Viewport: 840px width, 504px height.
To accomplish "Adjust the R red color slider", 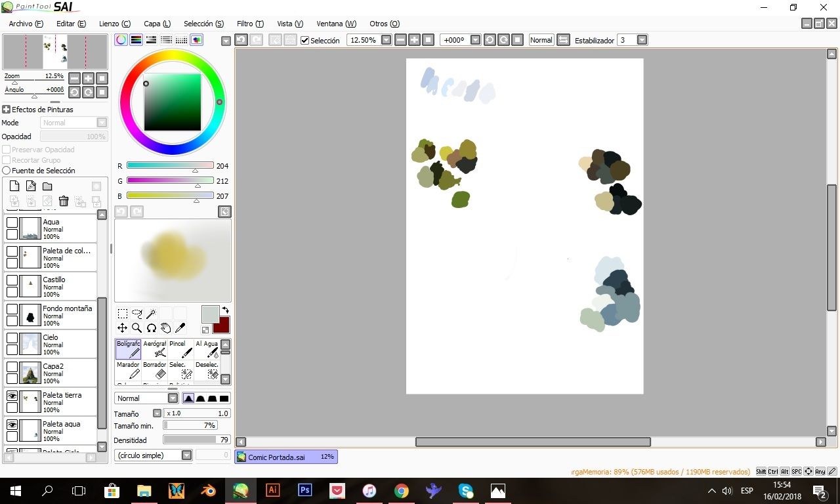I will [x=170, y=166].
